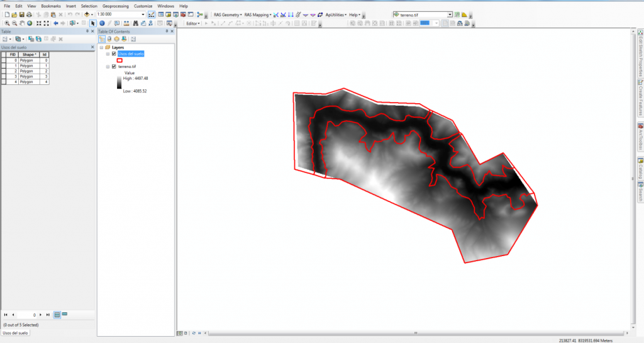Viewport: 644px width, 343px height.
Task: Open the RAS Geometry menu
Action: click(x=227, y=14)
